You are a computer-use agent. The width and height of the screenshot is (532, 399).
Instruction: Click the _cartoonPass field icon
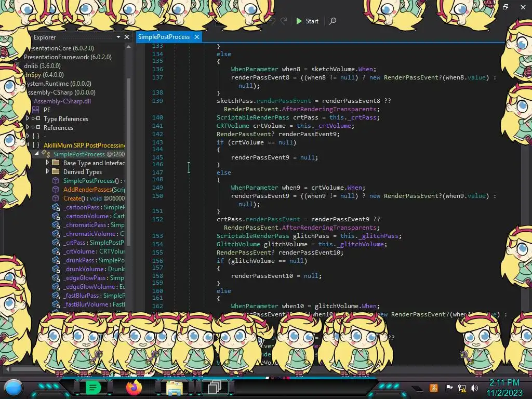pyautogui.click(x=56, y=207)
